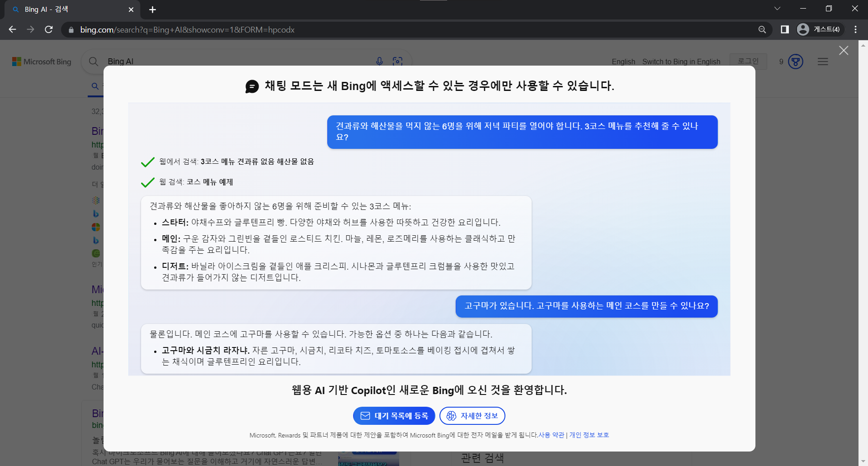Screen dimensions: 868x466
Task: Click the visual search camera icon
Action: pyautogui.click(x=397, y=61)
